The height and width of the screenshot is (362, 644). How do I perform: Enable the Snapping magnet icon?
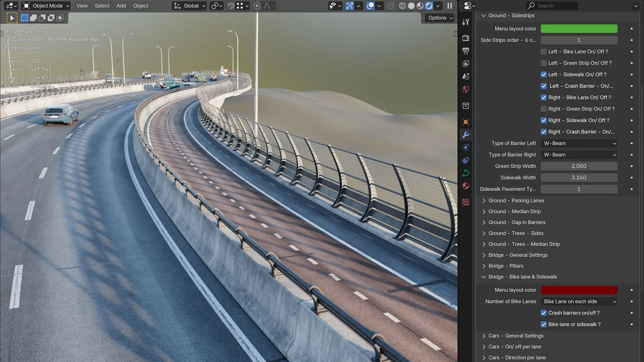[x=230, y=6]
